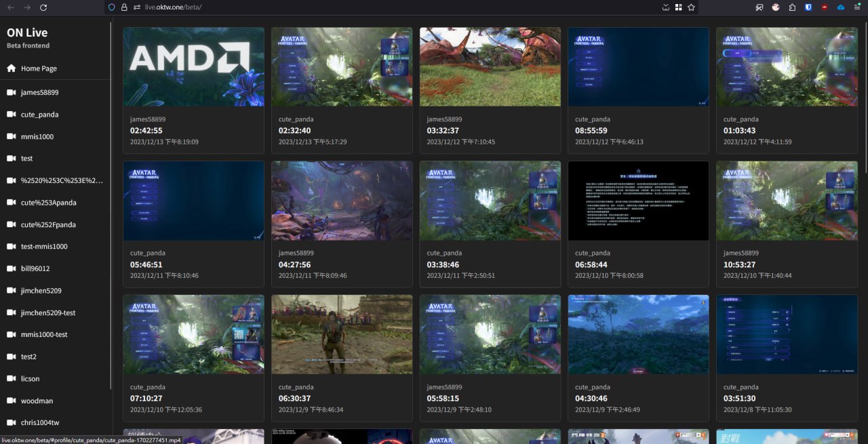Click the ON Live site title
The height and width of the screenshot is (444, 868).
[27, 33]
